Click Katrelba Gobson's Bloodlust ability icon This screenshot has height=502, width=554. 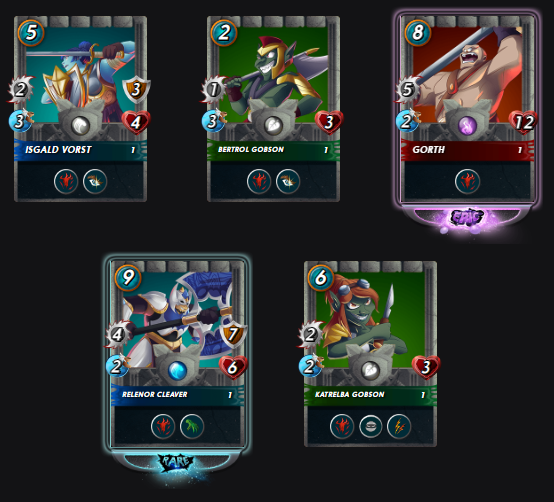point(342,426)
